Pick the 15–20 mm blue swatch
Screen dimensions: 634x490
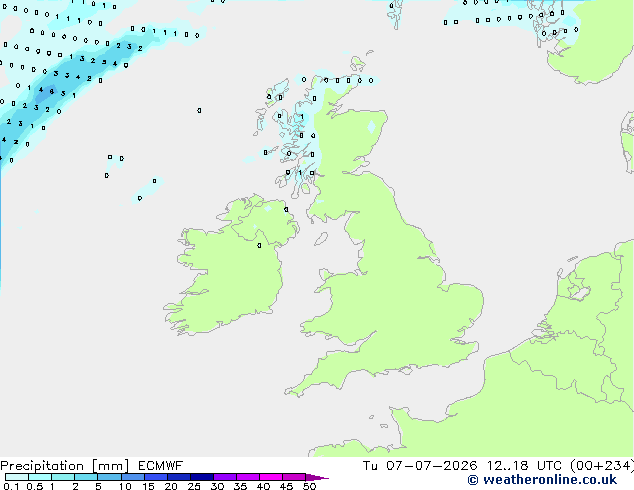pyautogui.click(x=156, y=477)
